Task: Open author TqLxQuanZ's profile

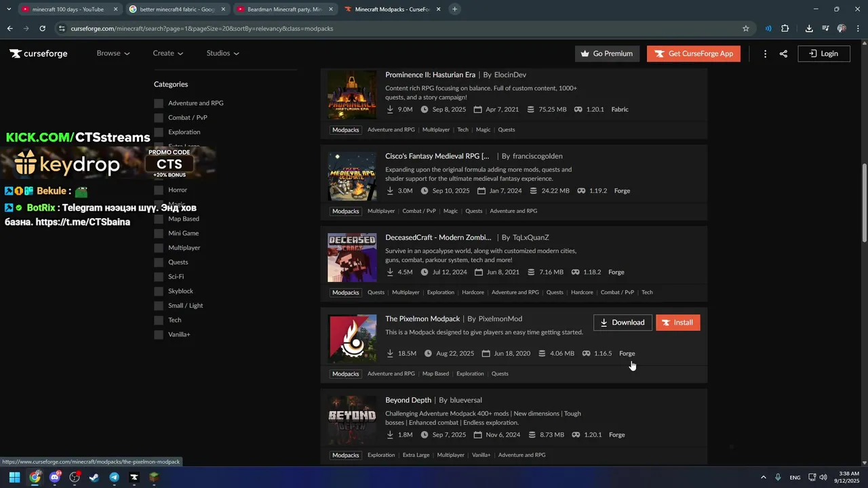Action: click(531, 237)
